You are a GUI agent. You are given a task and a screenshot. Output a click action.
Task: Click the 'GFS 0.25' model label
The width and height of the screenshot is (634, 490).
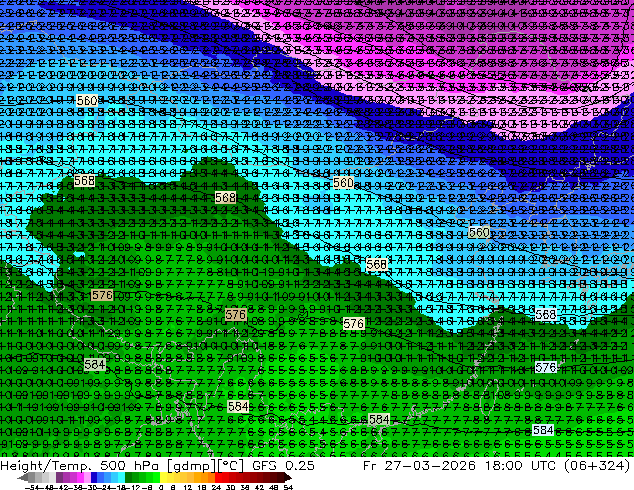(283, 466)
